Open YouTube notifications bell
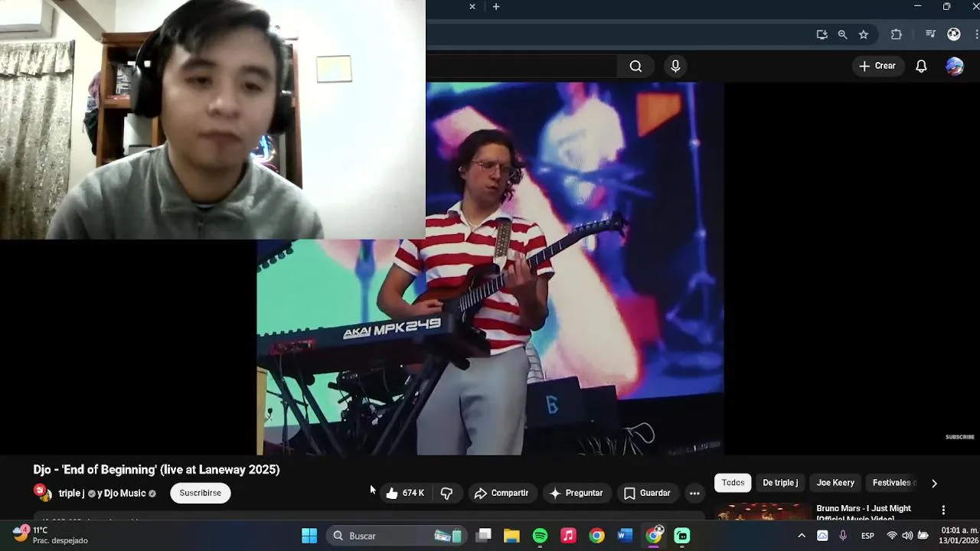 (x=921, y=66)
